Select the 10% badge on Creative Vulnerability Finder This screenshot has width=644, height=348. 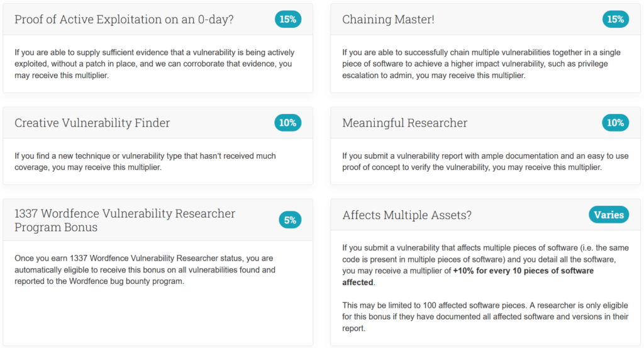click(x=288, y=123)
